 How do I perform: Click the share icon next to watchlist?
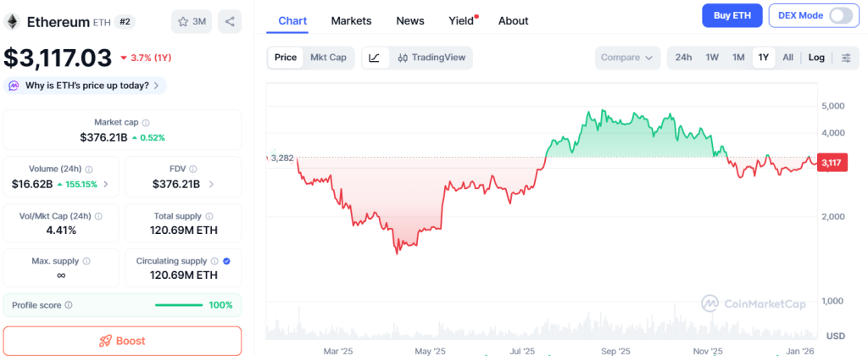229,21
